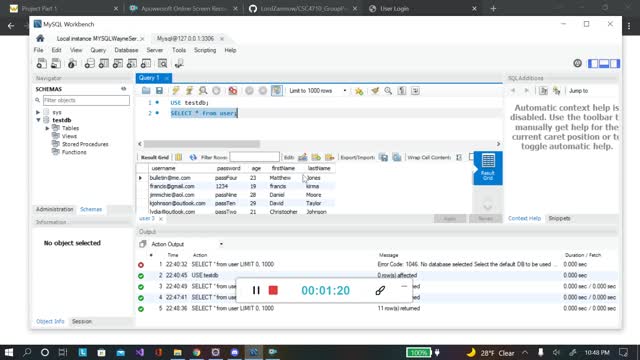Toggle the auto-commit mode button

point(277,91)
